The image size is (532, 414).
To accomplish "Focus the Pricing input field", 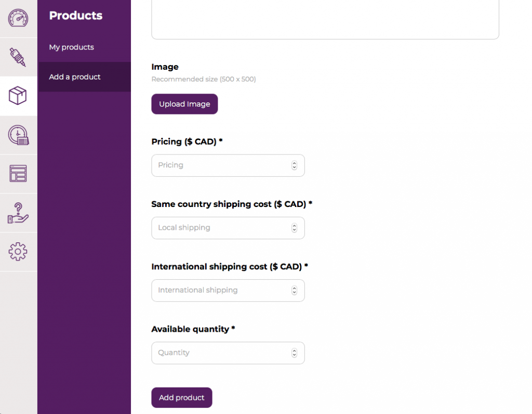I will (228, 165).
